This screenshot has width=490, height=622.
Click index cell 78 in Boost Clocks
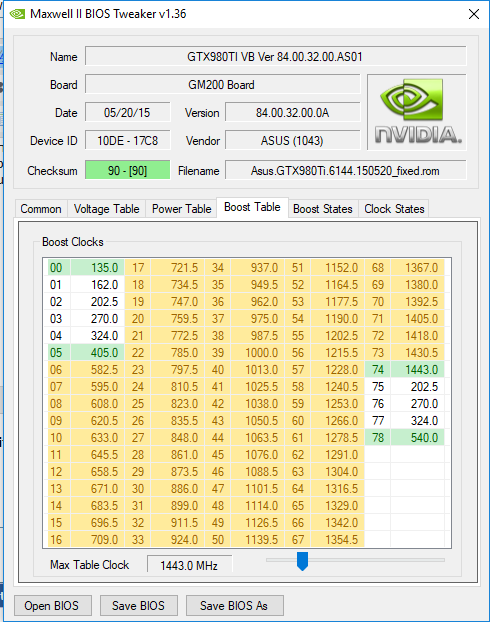(x=378, y=438)
